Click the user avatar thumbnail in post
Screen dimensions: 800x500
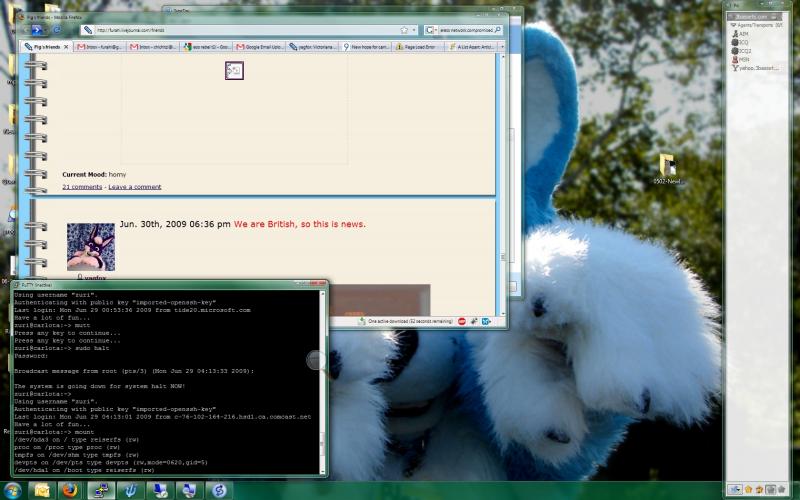[x=90, y=246]
